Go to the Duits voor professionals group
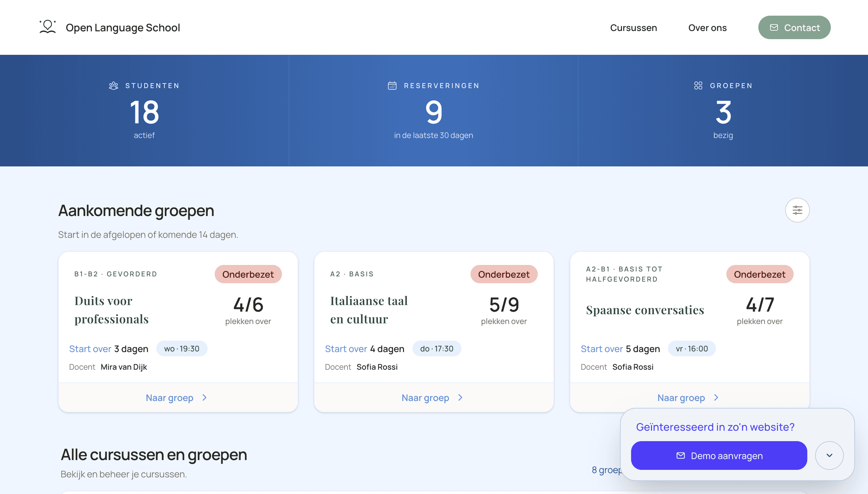Screen dimensions: 868x494 [x=178, y=398]
